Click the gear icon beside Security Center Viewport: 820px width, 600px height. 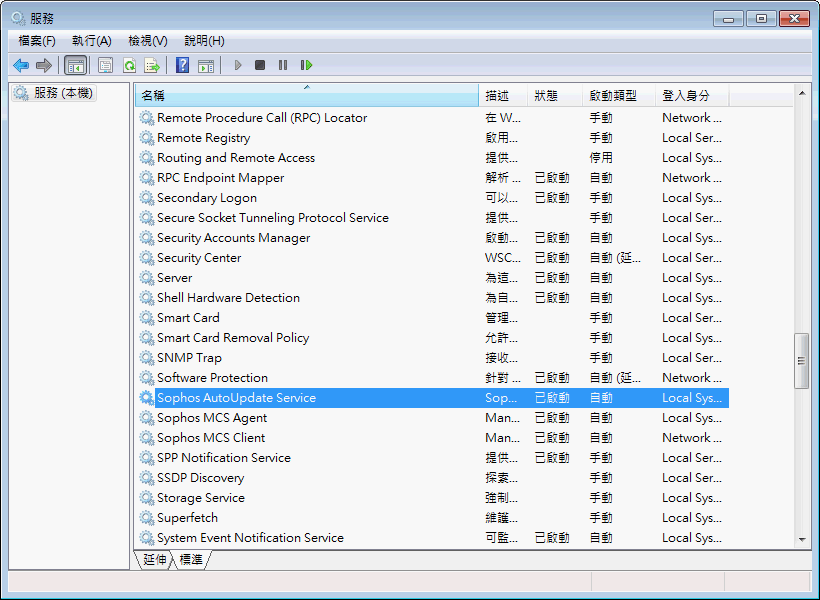[x=146, y=258]
